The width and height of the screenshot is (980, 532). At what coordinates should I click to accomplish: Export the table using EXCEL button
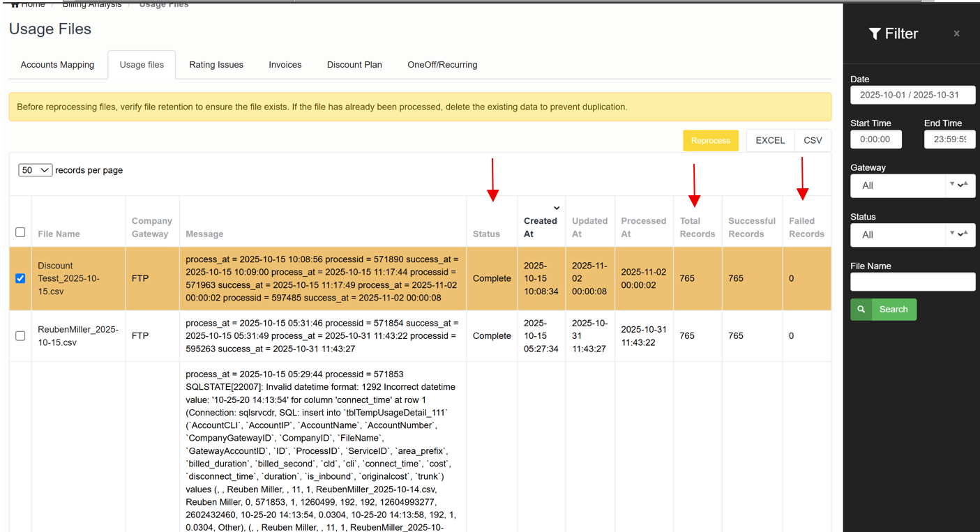(x=770, y=140)
